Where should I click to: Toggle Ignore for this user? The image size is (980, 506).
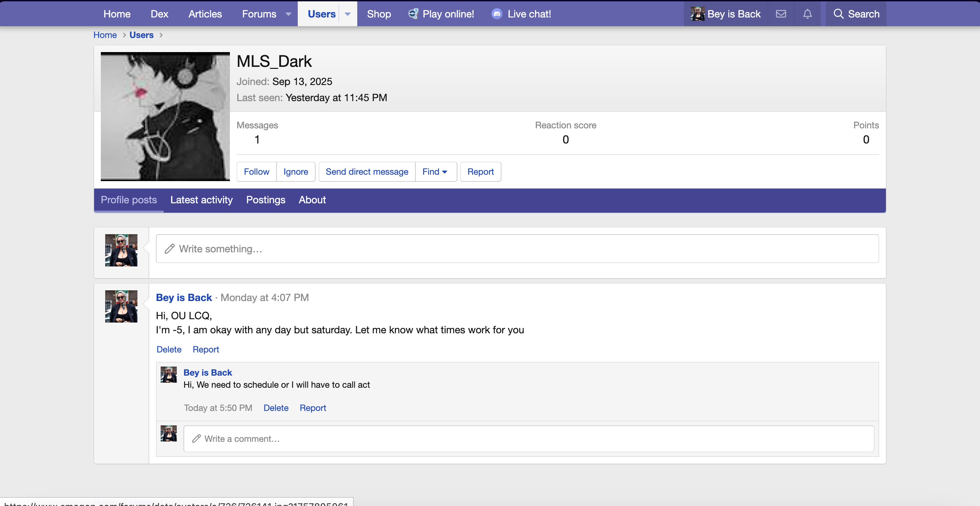click(296, 172)
